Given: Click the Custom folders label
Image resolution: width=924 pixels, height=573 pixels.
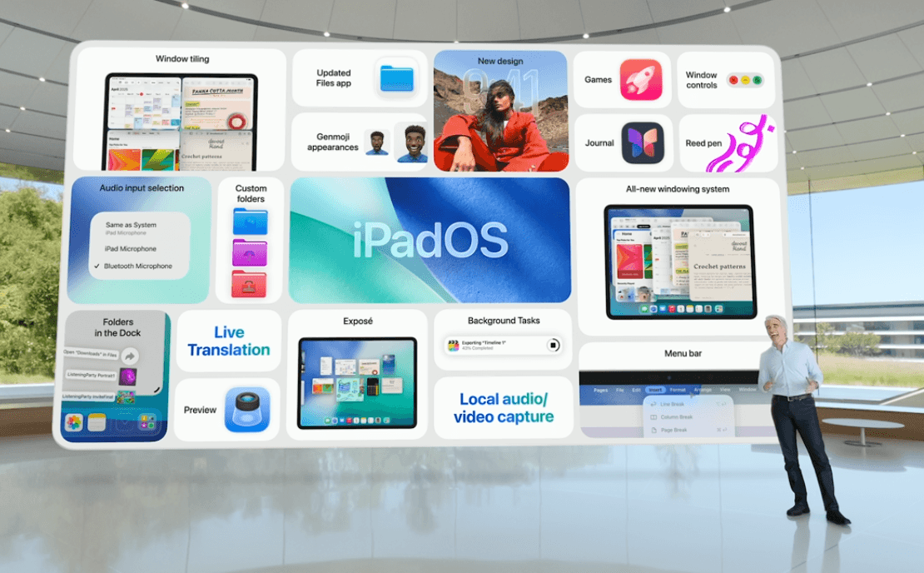Looking at the screenshot, I should coord(251,193).
